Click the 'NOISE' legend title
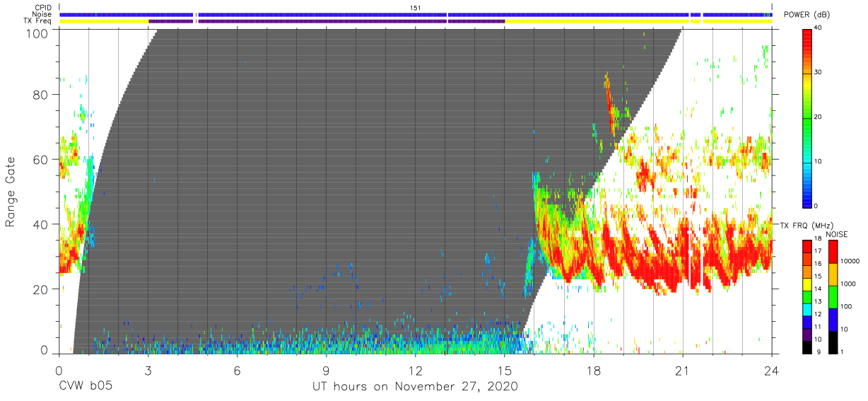The width and height of the screenshot is (868, 401). click(836, 234)
